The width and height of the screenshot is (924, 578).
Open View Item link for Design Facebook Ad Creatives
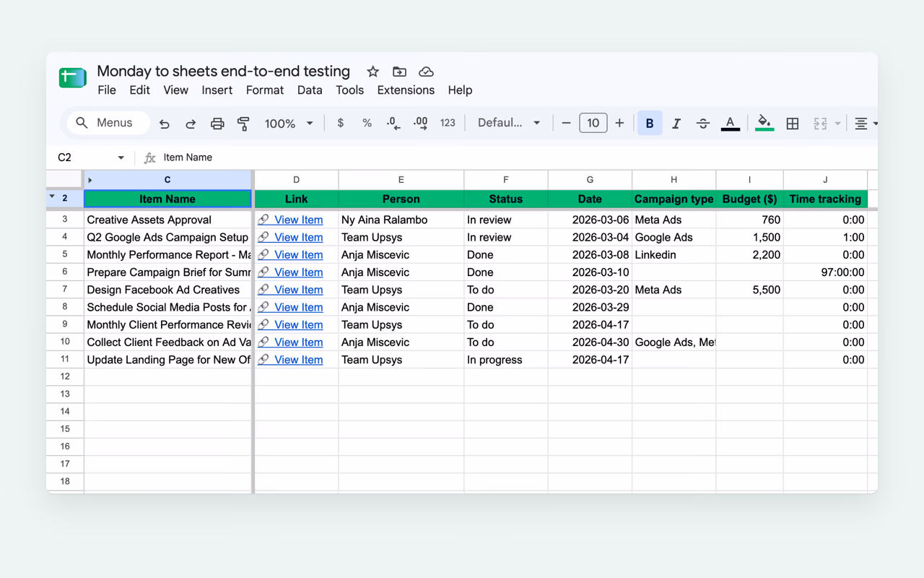tap(298, 290)
